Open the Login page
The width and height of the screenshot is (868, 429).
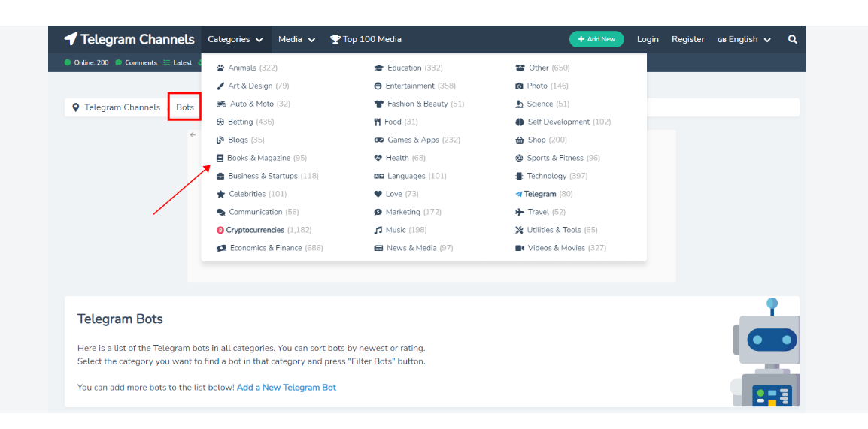click(x=648, y=39)
